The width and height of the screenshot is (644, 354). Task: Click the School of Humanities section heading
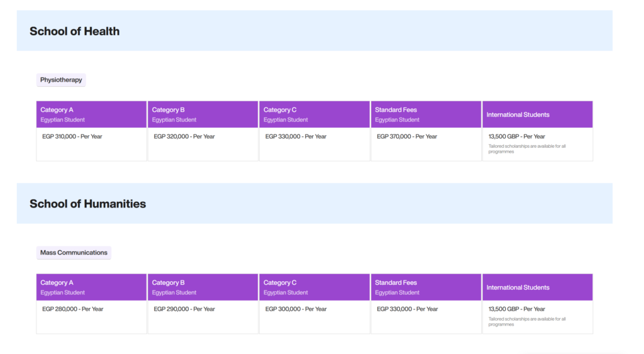[87, 204]
